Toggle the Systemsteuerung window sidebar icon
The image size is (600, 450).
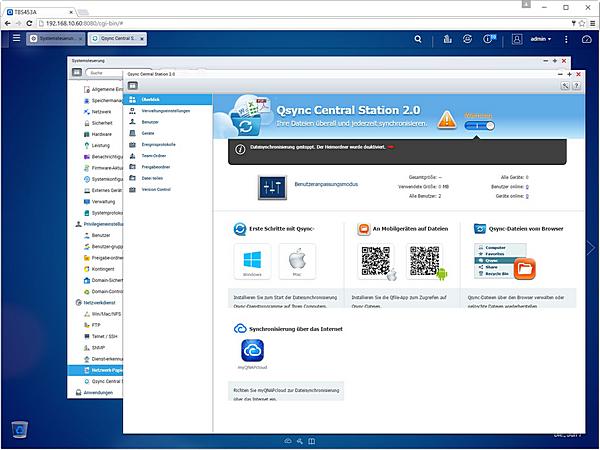pyautogui.click(x=77, y=72)
